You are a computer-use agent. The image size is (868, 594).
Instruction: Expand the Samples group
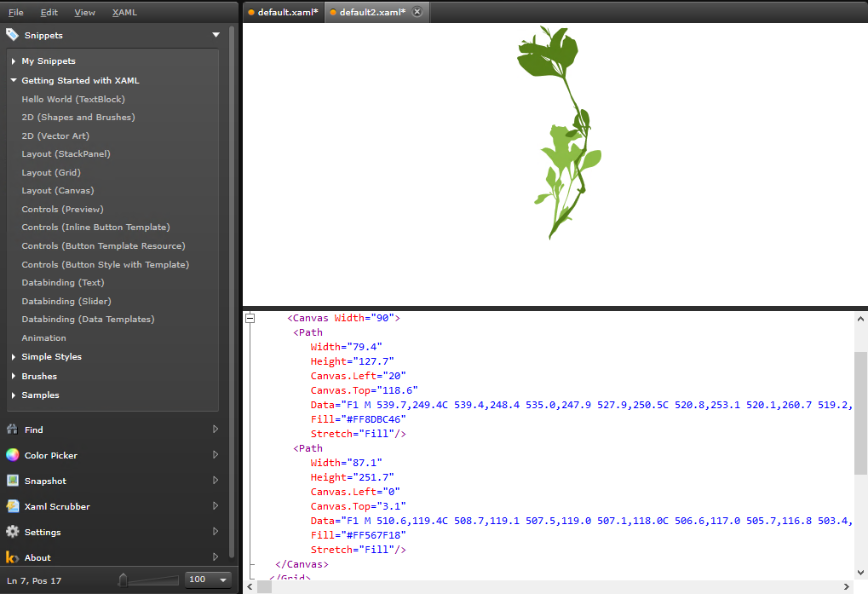[x=14, y=395]
